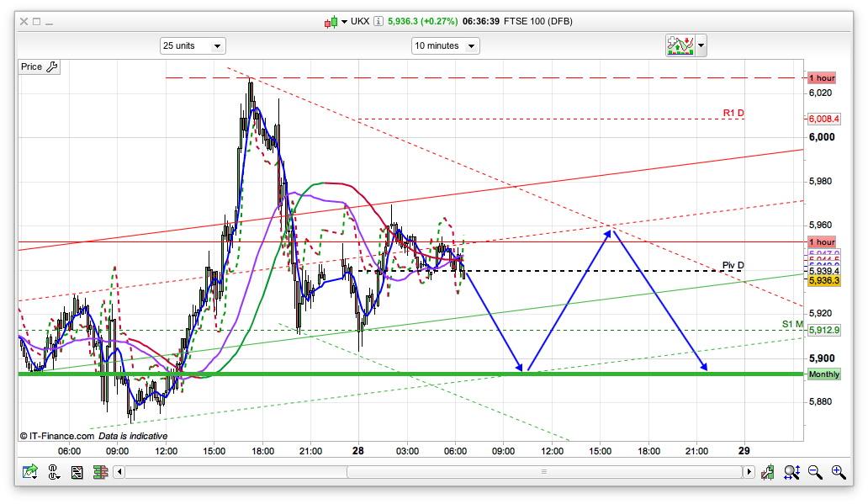Click the magnifier with arrows zoom icon
The width and height of the screenshot is (868, 504).
791,472
